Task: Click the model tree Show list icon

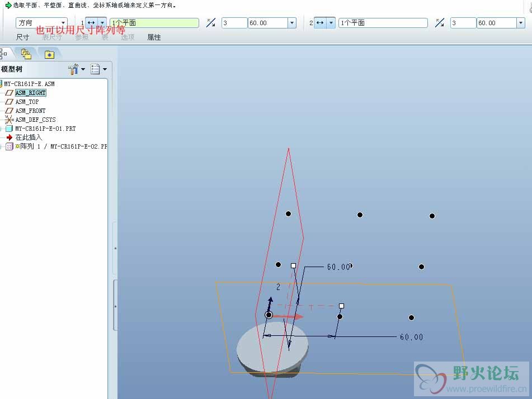Action: point(95,69)
